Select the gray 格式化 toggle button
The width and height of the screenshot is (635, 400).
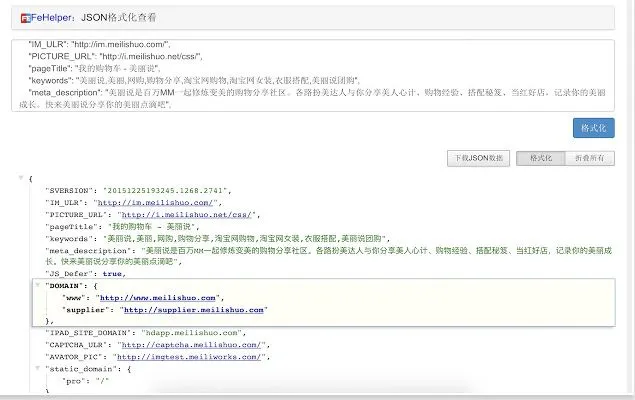[541, 158]
